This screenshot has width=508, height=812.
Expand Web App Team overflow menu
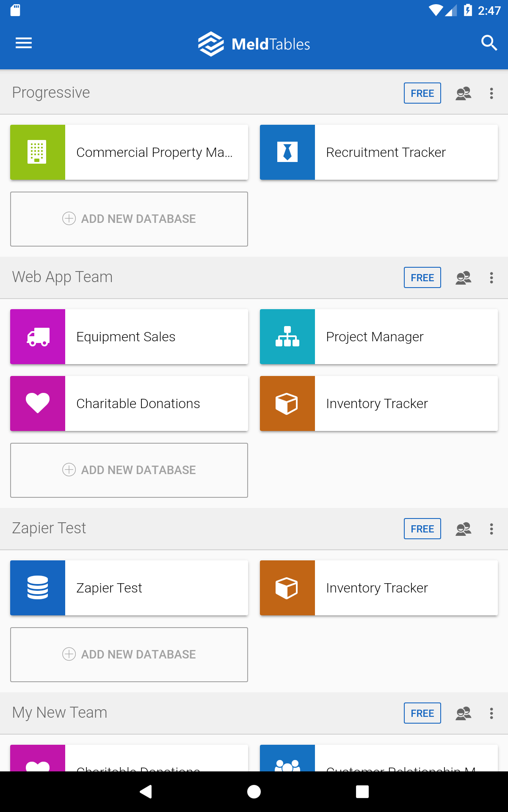pyautogui.click(x=491, y=277)
